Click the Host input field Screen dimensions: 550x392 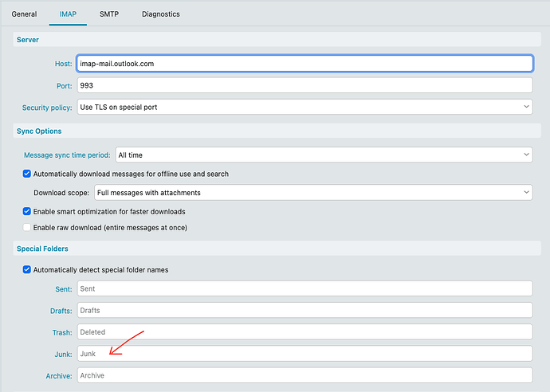coord(304,64)
